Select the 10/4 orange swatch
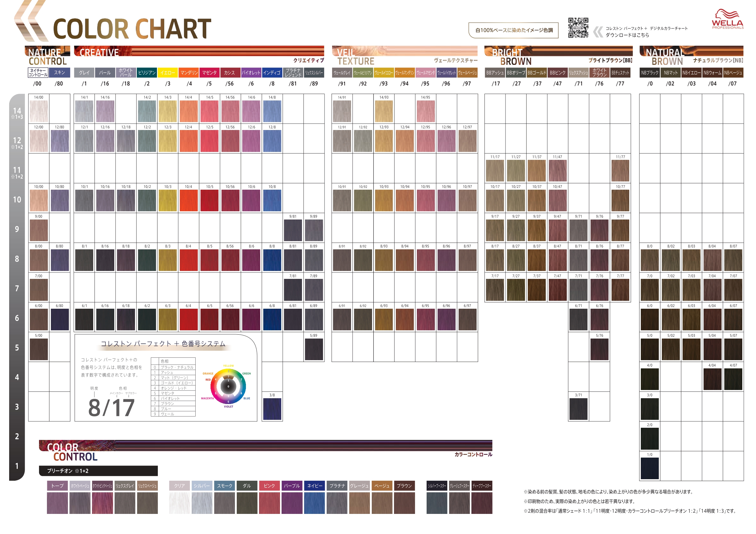756x534 pixels. (x=188, y=200)
